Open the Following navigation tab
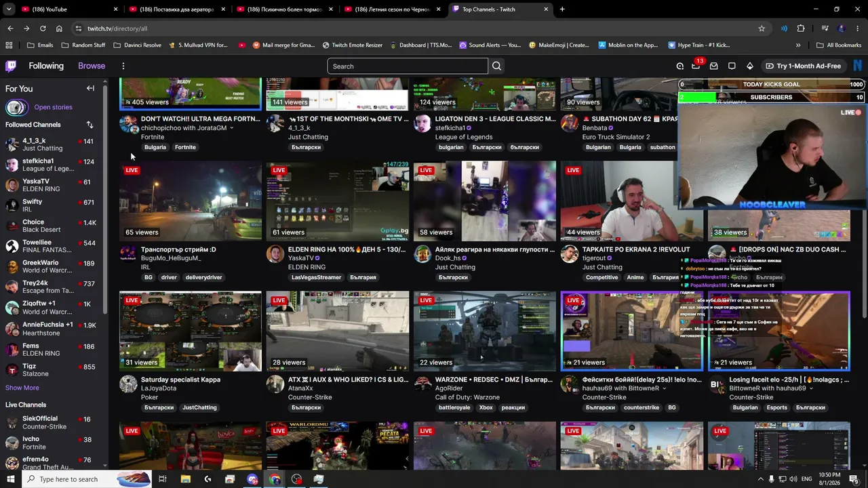868x488 pixels. click(x=46, y=66)
